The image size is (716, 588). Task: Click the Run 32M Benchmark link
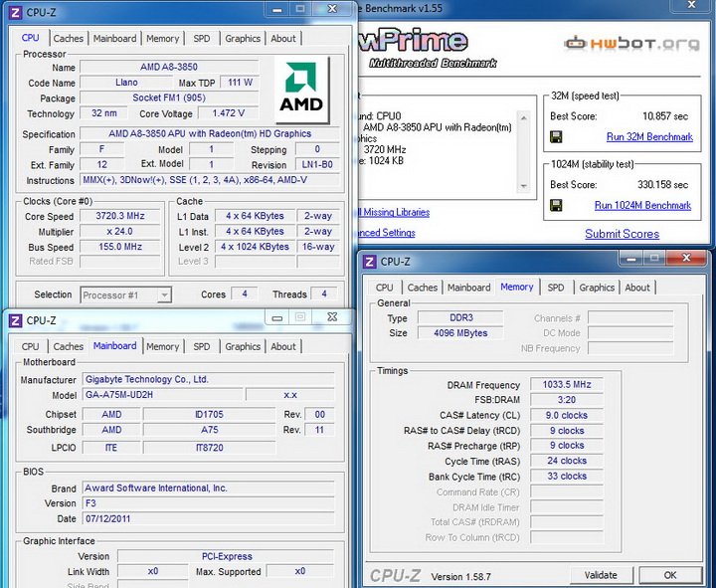[649, 136]
